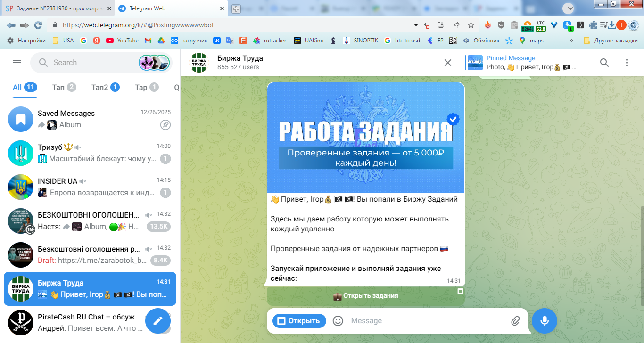Switch to the Тар folder tab
Image resolution: width=644 pixels, height=343 pixels.
tap(146, 87)
